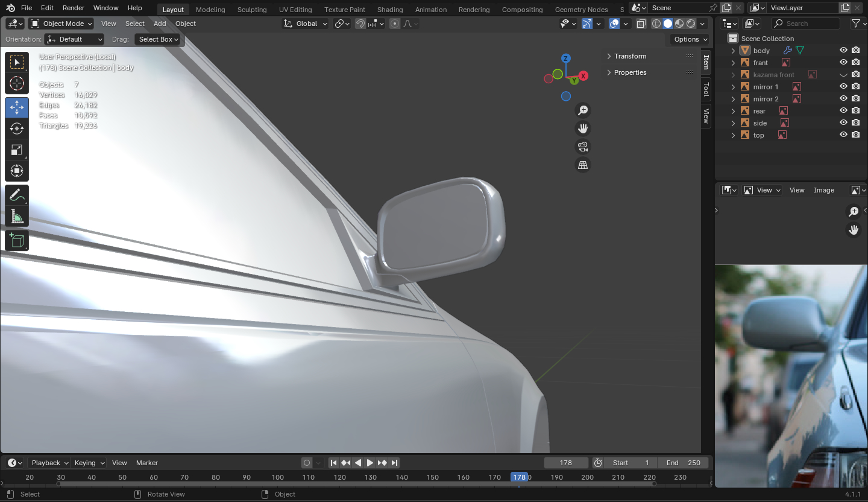The height and width of the screenshot is (502, 868).
Task: Click the End frame field
Action: (x=684, y=463)
